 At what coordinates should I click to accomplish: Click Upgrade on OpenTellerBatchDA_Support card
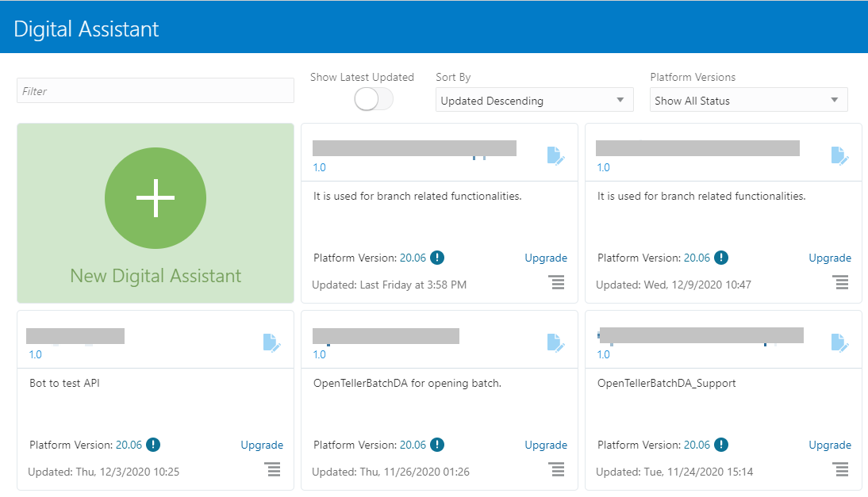[x=830, y=445]
